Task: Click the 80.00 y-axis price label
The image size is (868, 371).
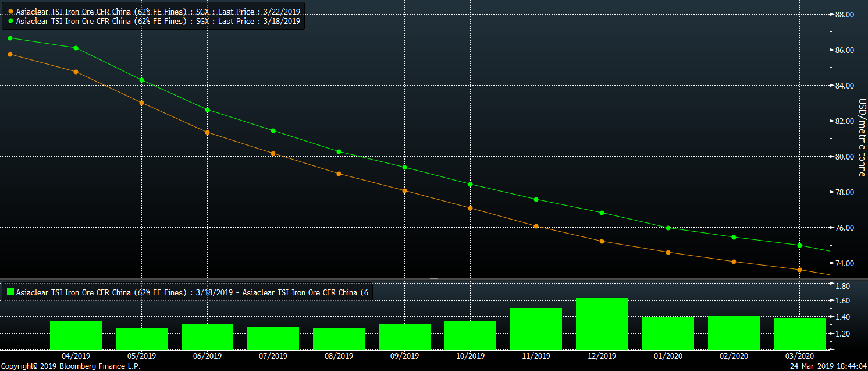Action: (844, 157)
